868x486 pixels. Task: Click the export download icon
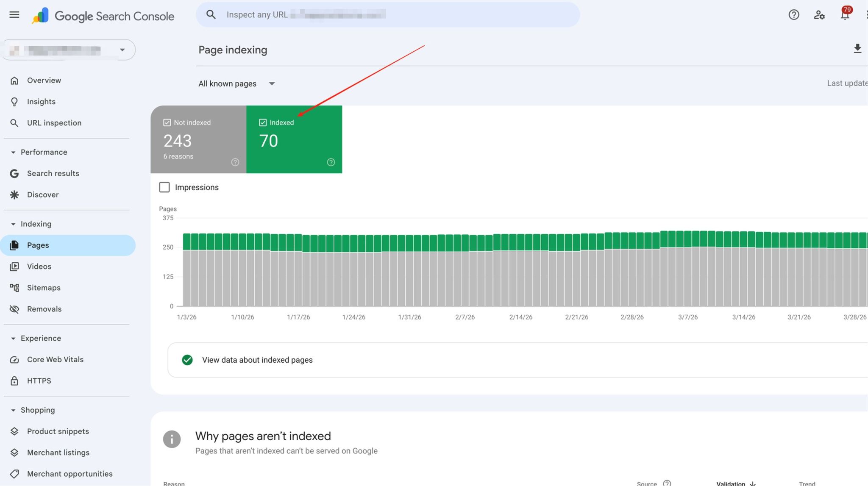click(857, 49)
